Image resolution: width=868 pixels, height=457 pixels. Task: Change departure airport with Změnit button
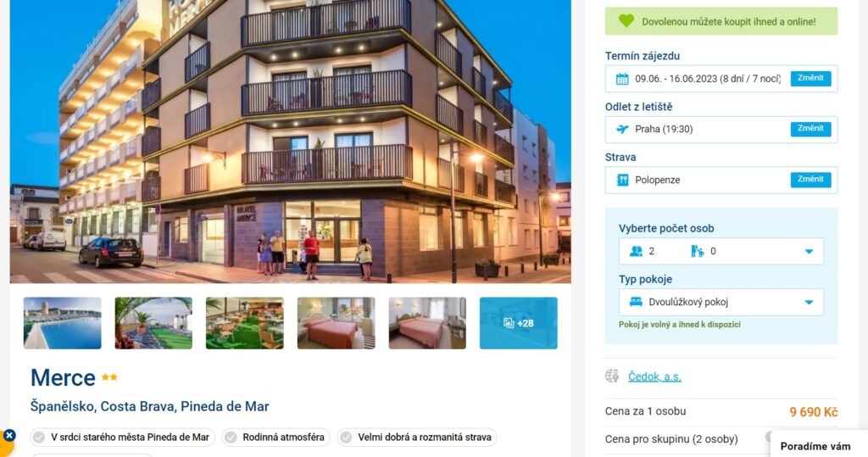(x=810, y=129)
